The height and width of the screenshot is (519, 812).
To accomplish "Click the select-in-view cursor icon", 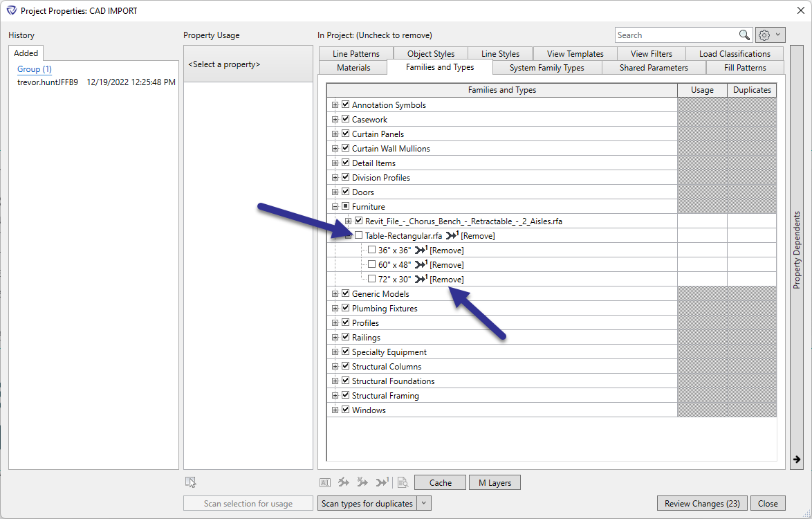I will (x=191, y=482).
